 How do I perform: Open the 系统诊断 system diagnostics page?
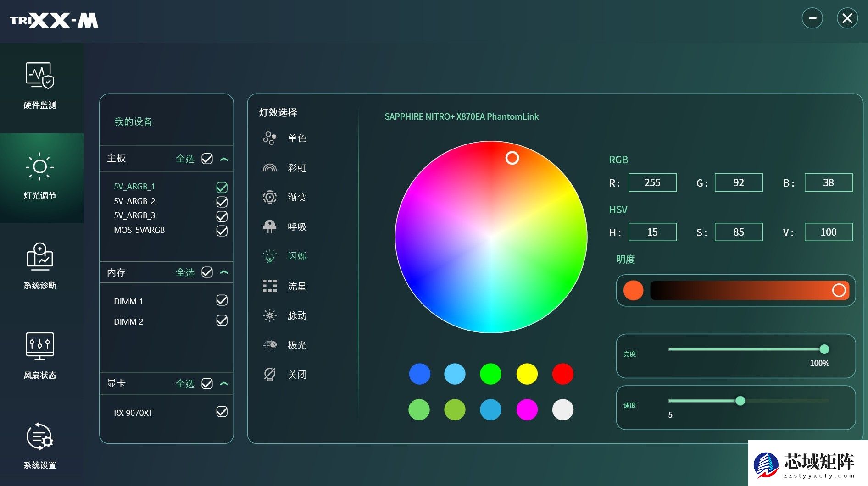pyautogui.click(x=40, y=266)
